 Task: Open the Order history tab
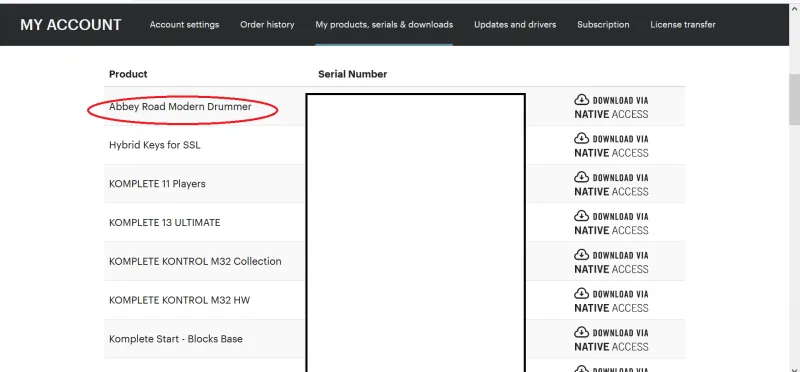[x=267, y=24]
